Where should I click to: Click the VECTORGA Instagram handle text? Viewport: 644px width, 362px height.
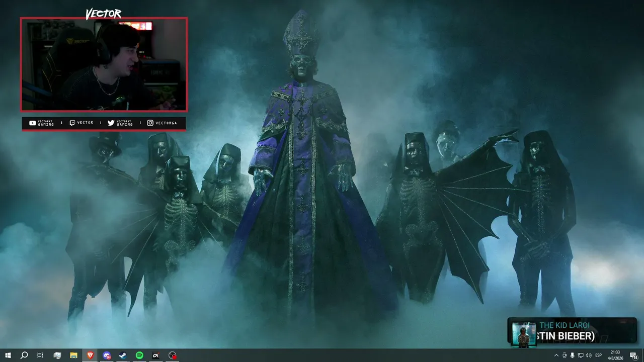(166, 123)
